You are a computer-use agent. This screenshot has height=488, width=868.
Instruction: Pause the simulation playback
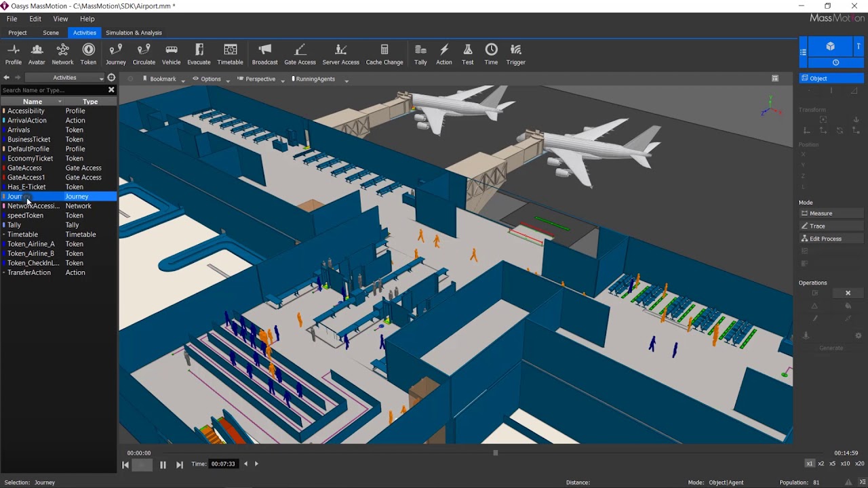coord(163,464)
